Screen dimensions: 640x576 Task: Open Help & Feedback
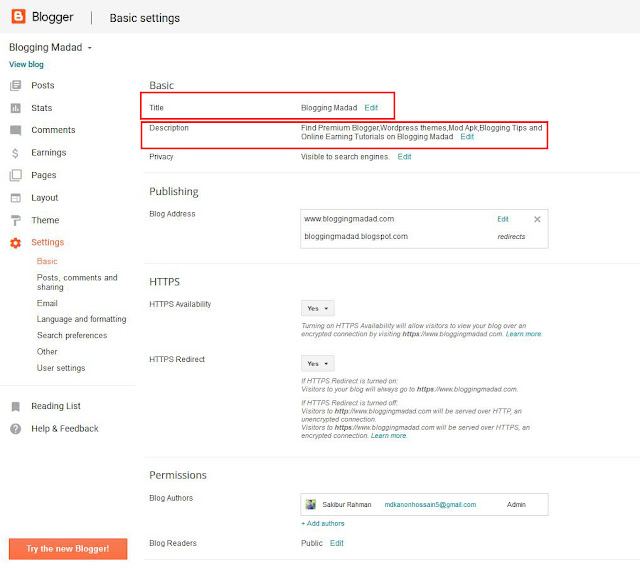pos(65,428)
